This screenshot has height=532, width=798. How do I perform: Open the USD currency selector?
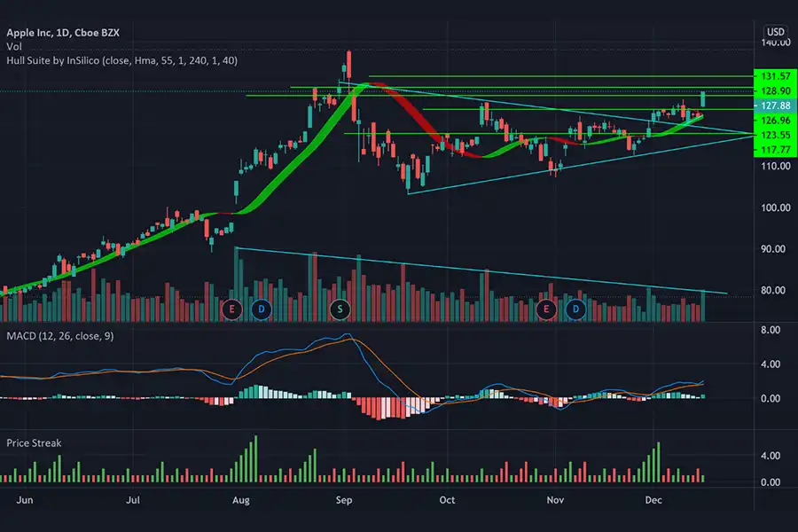(x=776, y=32)
